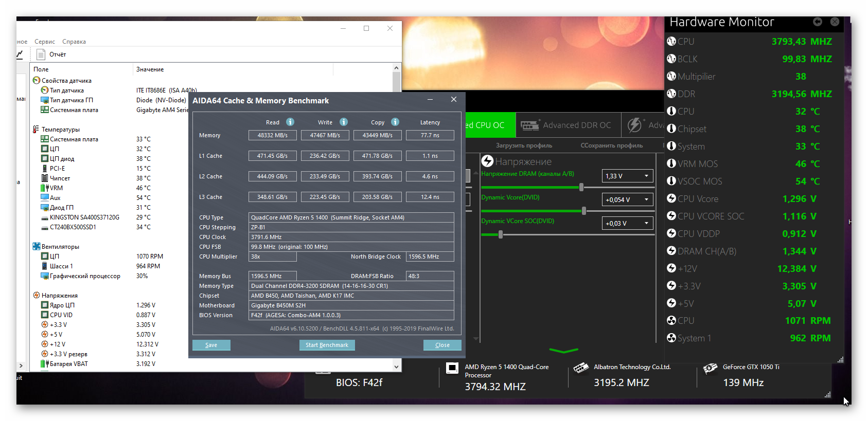
Task: Click the VRM MOS thermometer icon
Action: click(671, 163)
